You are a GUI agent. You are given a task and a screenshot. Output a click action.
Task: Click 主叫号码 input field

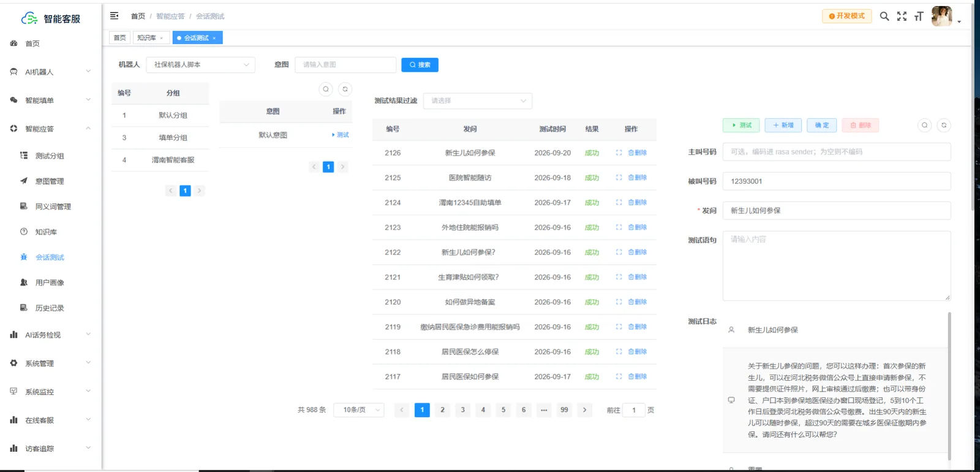point(837,152)
